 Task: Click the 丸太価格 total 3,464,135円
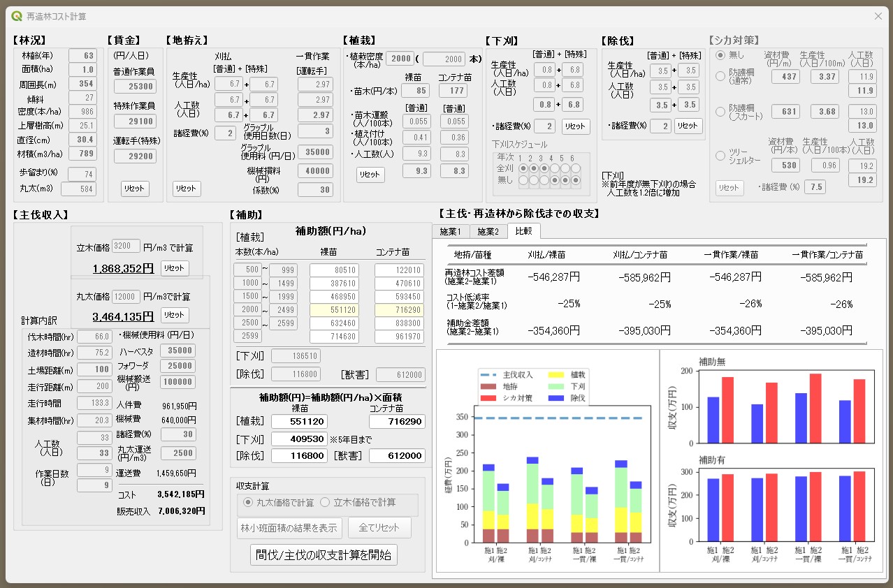click(123, 316)
